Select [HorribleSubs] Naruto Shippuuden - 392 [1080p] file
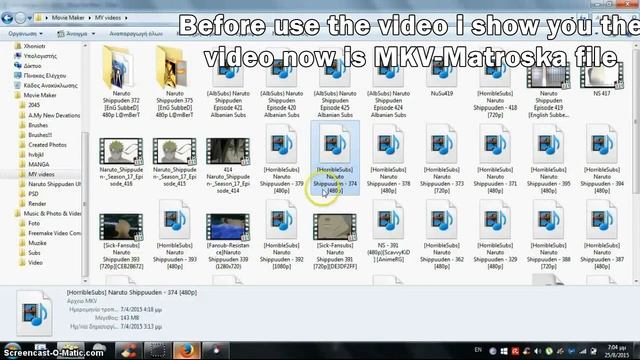This screenshot has height=360, width=640. 282,235
